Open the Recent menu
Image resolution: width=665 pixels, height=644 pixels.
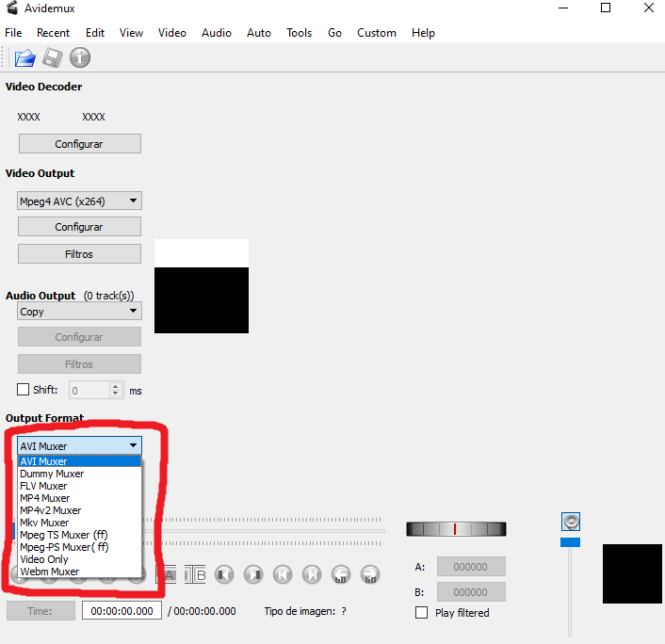(53, 33)
